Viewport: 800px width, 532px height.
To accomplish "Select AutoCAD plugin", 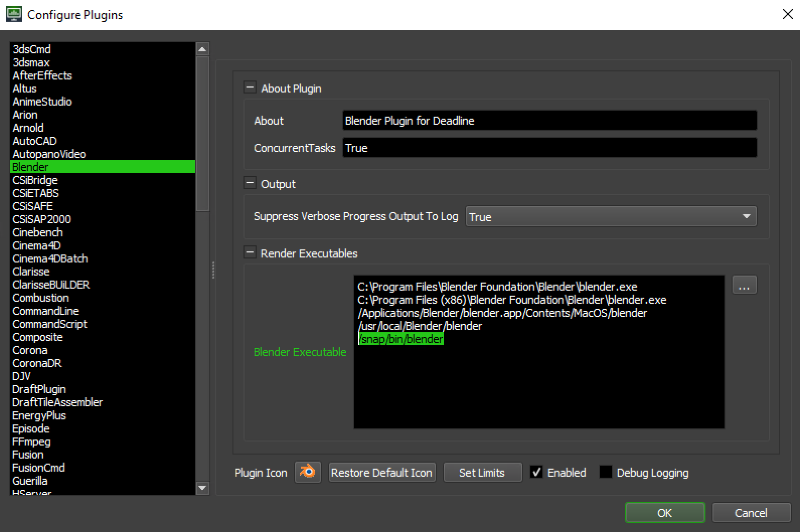I will coord(103,141).
